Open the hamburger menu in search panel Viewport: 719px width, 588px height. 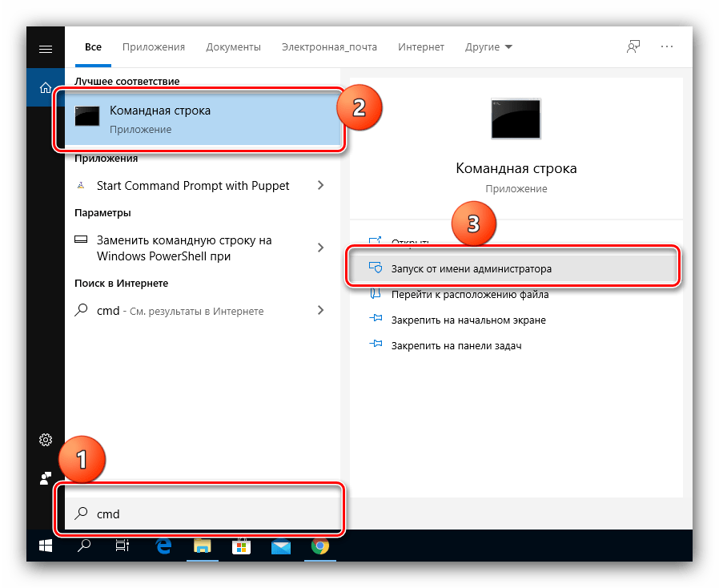tap(46, 48)
